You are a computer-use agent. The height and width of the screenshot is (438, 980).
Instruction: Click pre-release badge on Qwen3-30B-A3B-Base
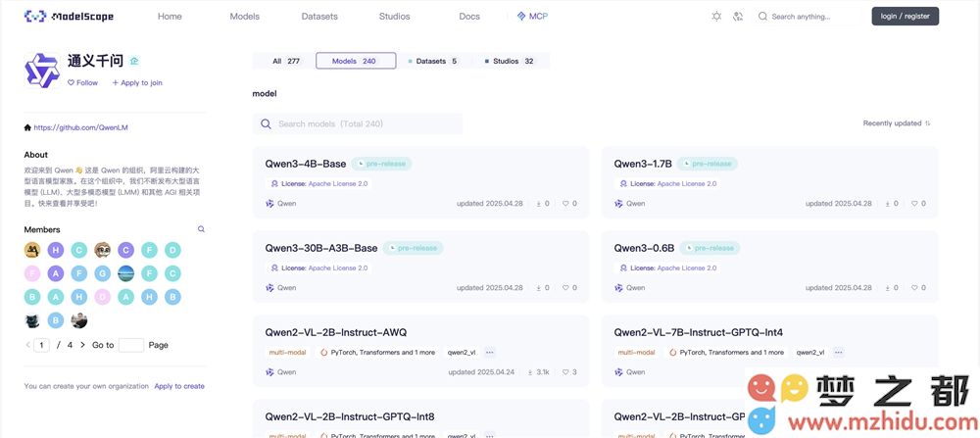[414, 248]
